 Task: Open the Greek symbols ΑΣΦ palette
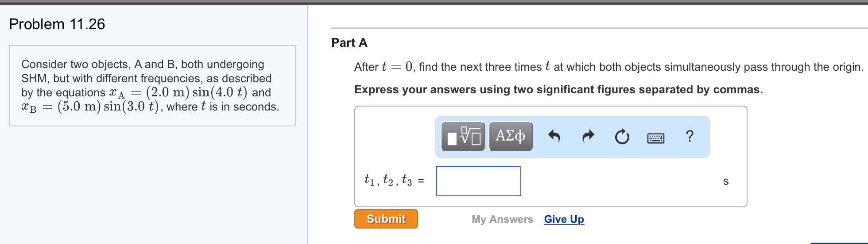point(511,137)
